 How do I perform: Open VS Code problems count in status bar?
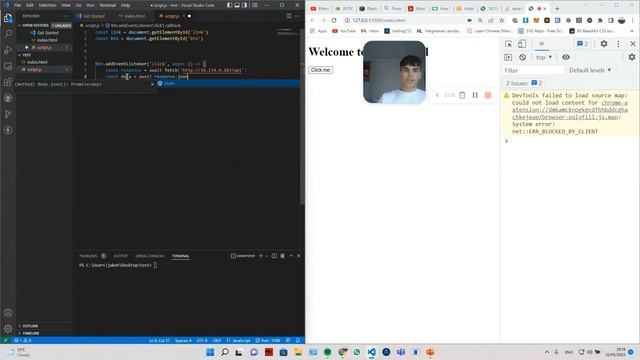coord(22,340)
